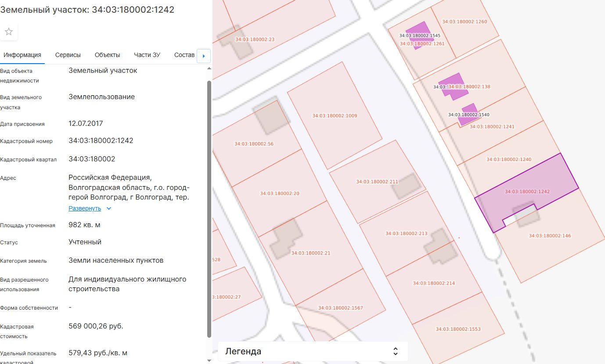The height and width of the screenshot is (364, 605).
Task: Select the Состав tab
Action: [184, 55]
